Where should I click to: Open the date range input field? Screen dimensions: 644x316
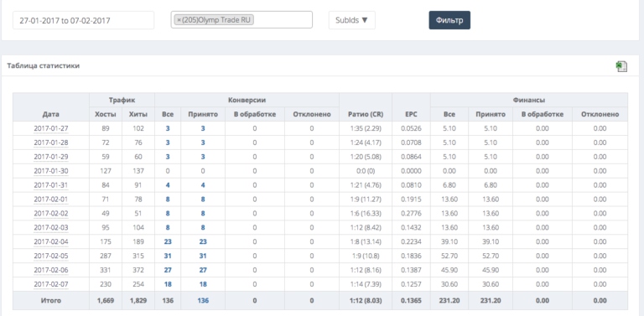coord(83,20)
